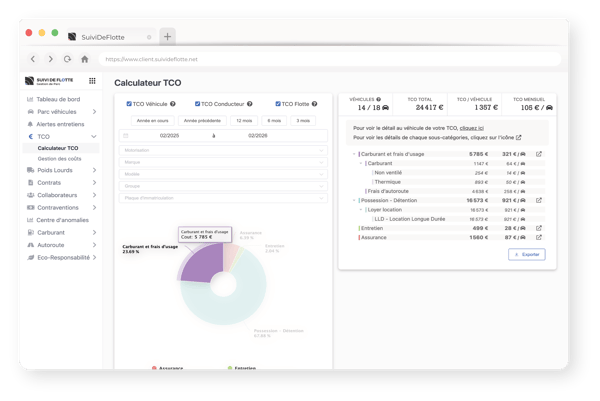The image size is (600, 401).
Task: Click the Exporter button
Action: [x=527, y=255]
